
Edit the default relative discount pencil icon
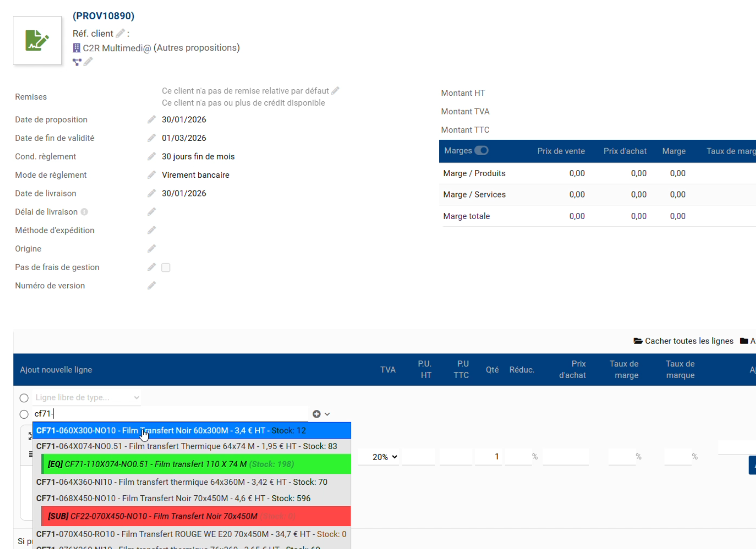point(336,91)
